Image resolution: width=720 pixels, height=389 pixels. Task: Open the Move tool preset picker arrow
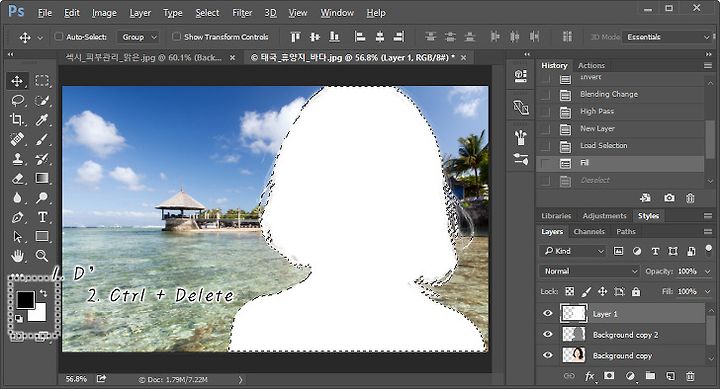pos(40,38)
